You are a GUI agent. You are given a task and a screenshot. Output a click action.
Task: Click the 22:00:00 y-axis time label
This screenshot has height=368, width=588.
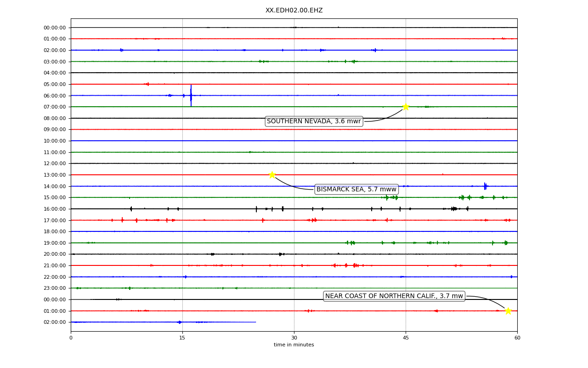click(55, 277)
